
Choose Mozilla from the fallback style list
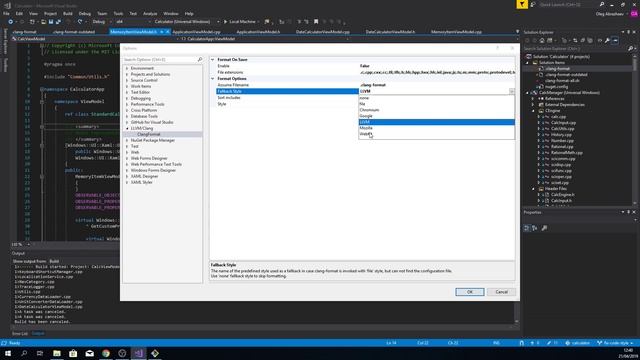[436, 128]
